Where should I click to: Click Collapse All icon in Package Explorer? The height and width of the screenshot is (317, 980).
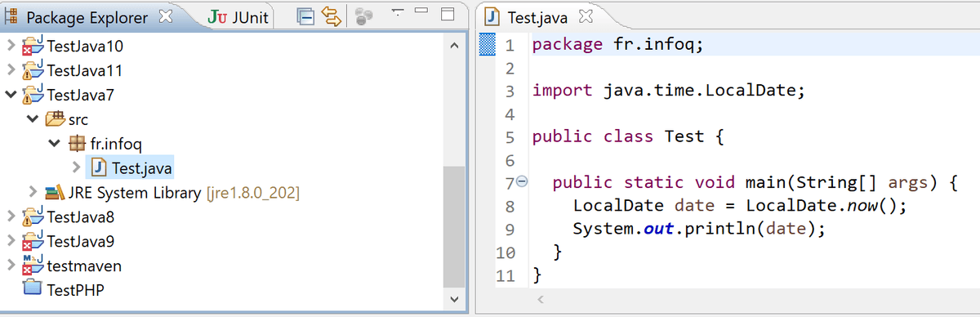coord(305,16)
